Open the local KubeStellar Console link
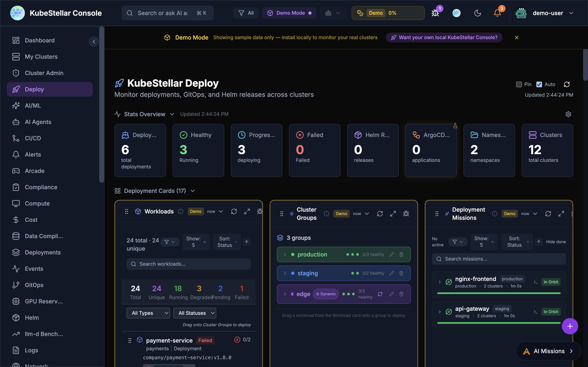Image resolution: width=588 pixels, height=367 pixels. (x=444, y=37)
